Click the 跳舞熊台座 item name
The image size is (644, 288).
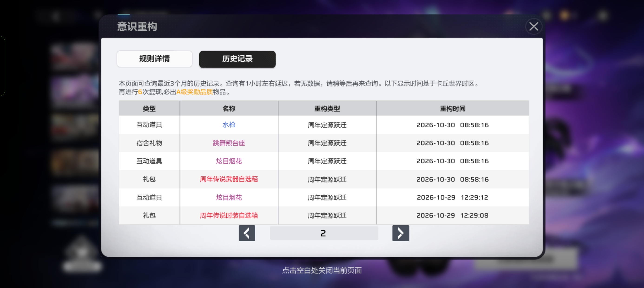(229, 143)
